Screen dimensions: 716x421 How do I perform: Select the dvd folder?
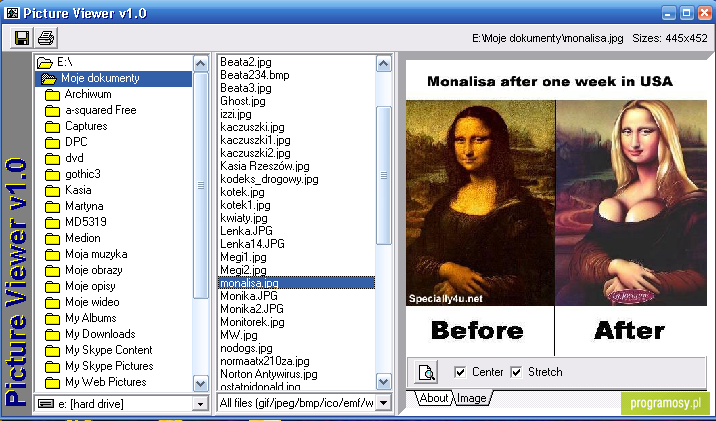pos(74,158)
